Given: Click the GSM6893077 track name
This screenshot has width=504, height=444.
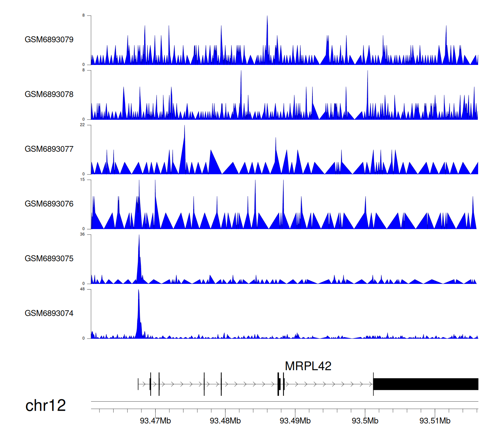Looking at the screenshot, I should click(49, 149).
